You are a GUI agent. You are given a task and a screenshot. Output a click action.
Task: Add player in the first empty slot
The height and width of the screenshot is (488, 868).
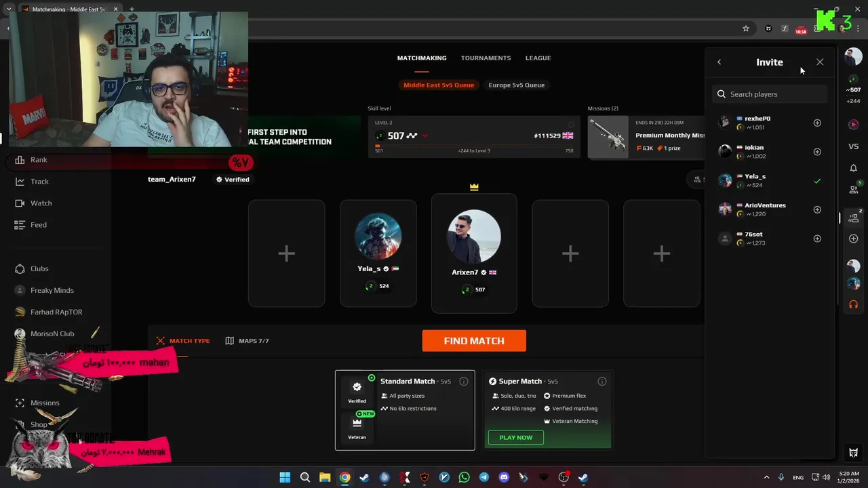[286, 253]
